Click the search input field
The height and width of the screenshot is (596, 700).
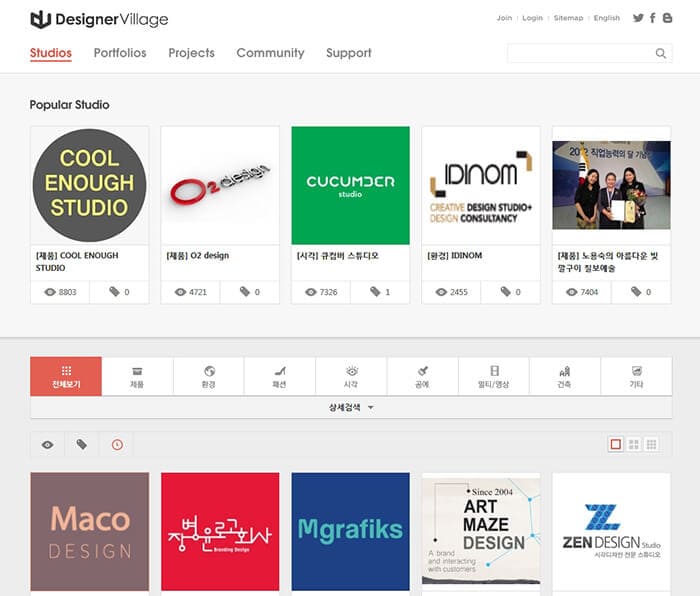pyautogui.click(x=580, y=54)
